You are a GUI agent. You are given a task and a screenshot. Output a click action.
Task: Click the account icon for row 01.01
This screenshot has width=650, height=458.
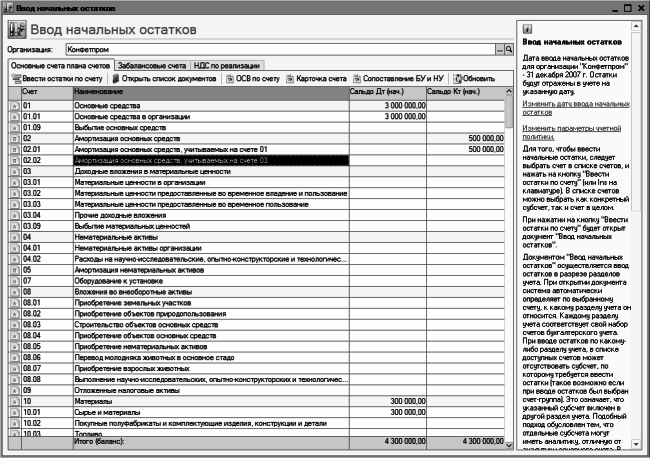(15, 117)
